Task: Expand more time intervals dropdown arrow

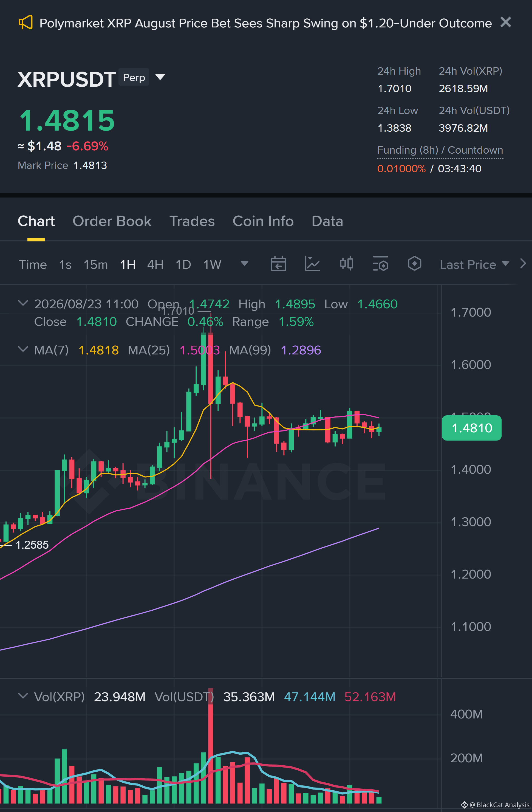Action: click(x=245, y=263)
